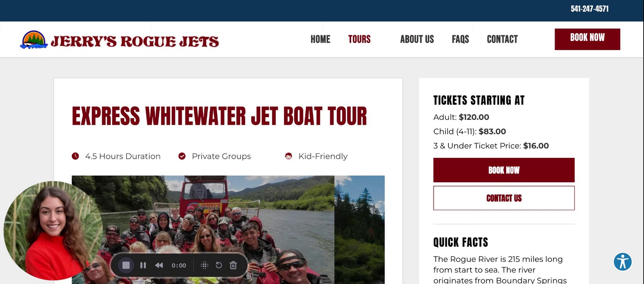The height and width of the screenshot is (284, 644).
Task: Open the Contact page from the navbar
Action: click(x=502, y=39)
